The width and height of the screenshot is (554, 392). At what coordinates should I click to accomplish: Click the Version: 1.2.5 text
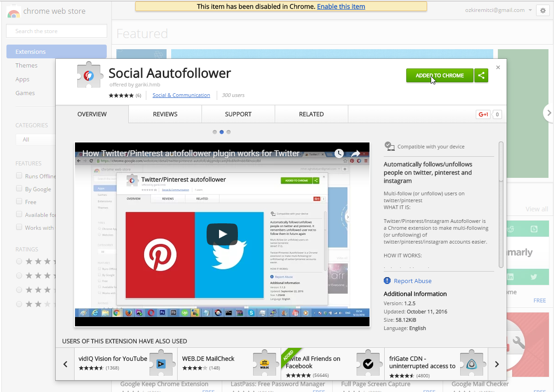pyautogui.click(x=399, y=303)
